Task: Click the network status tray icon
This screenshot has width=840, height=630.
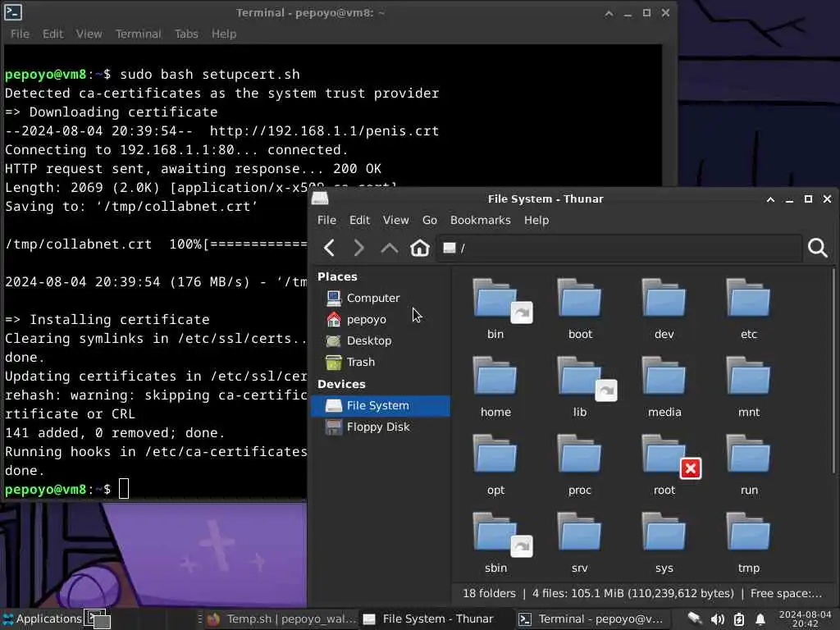Action: pyautogui.click(x=694, y=619)
